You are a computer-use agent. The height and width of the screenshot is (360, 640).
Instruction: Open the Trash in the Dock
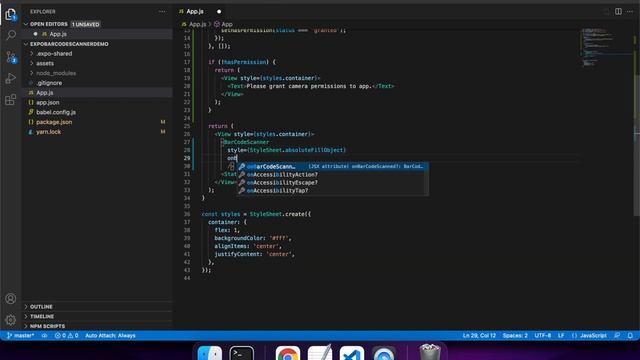tap(430, 353)
